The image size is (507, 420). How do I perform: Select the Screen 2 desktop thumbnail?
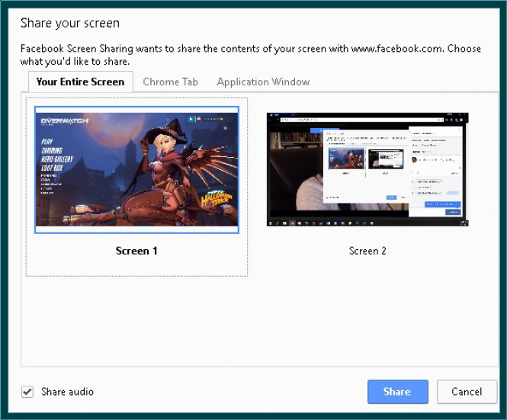[x=367, y=169]
